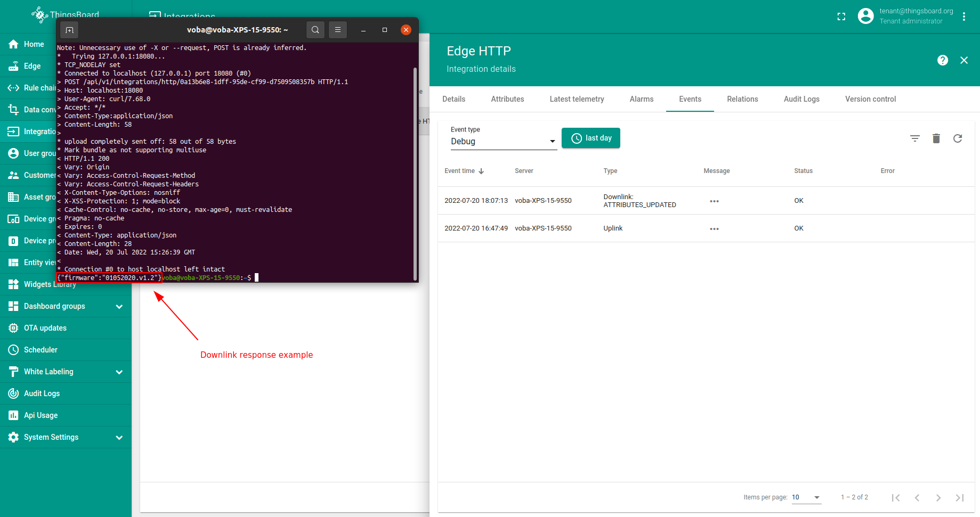This screenshot has width=980, height=517.
Task: Open Customer groups sidebar icon
Action: [x=14, y=175]
